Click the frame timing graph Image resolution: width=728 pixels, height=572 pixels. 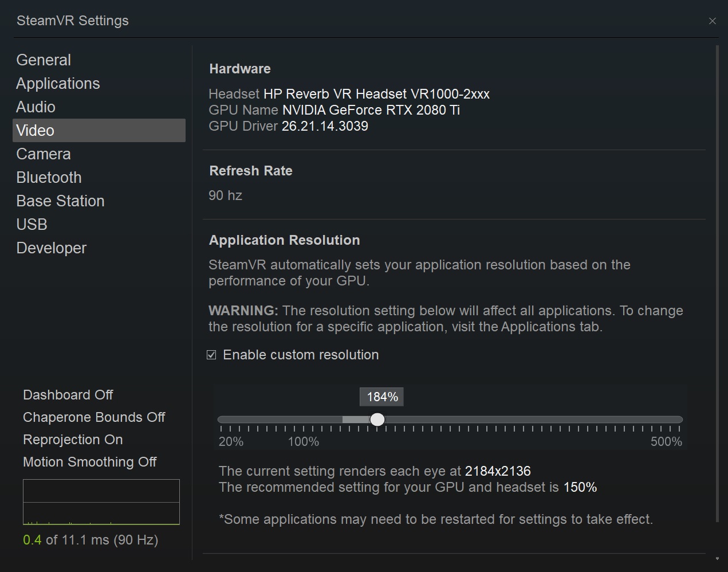(x=101, y=502)
